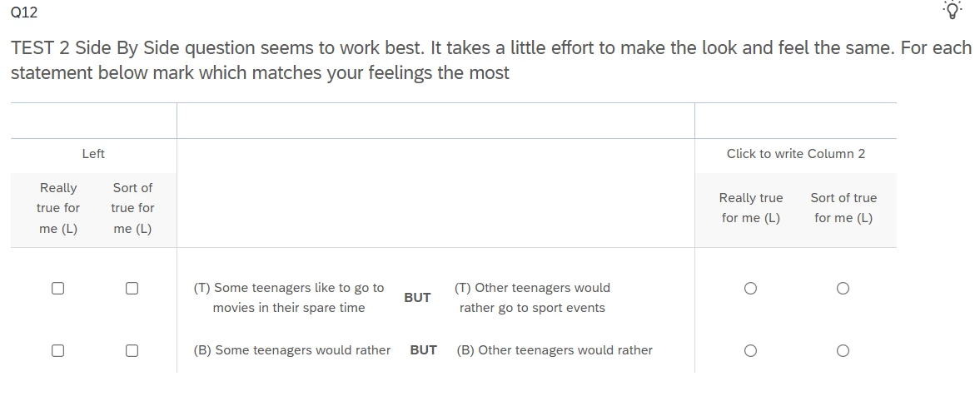Edit the right 'Sort of true for me (L)' column label

(x=843, y=208)
